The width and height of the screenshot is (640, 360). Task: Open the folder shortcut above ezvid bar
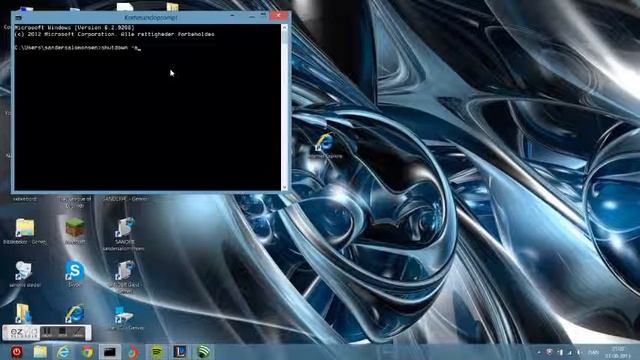(x=24, y=313)
